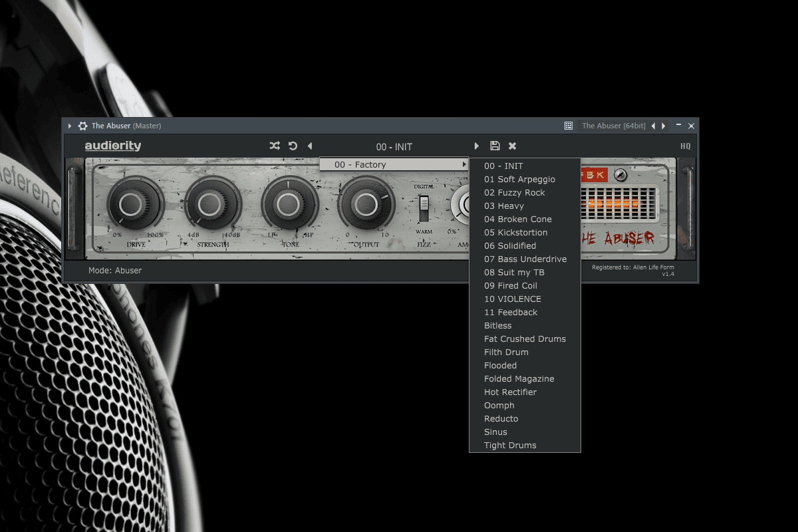Load the 09 Fired Coil preset

point(525,285)
